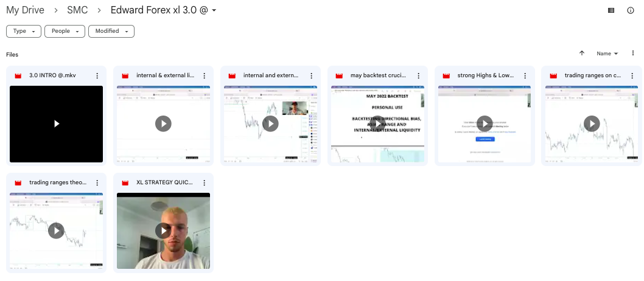The width and height of the screenshot is (644, 281).
Task: Open trading ranges on c... video thumbnail
Action: (591, 123)
